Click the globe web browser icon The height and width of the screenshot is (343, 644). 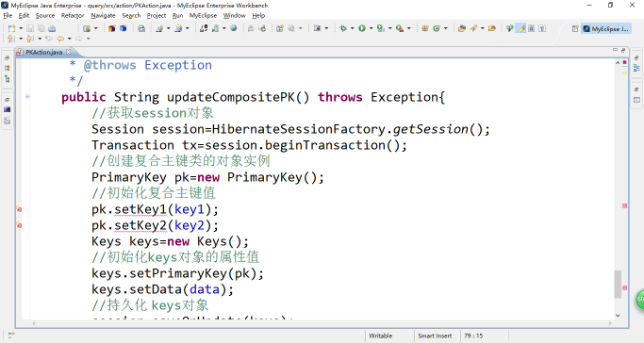point(233,28)
